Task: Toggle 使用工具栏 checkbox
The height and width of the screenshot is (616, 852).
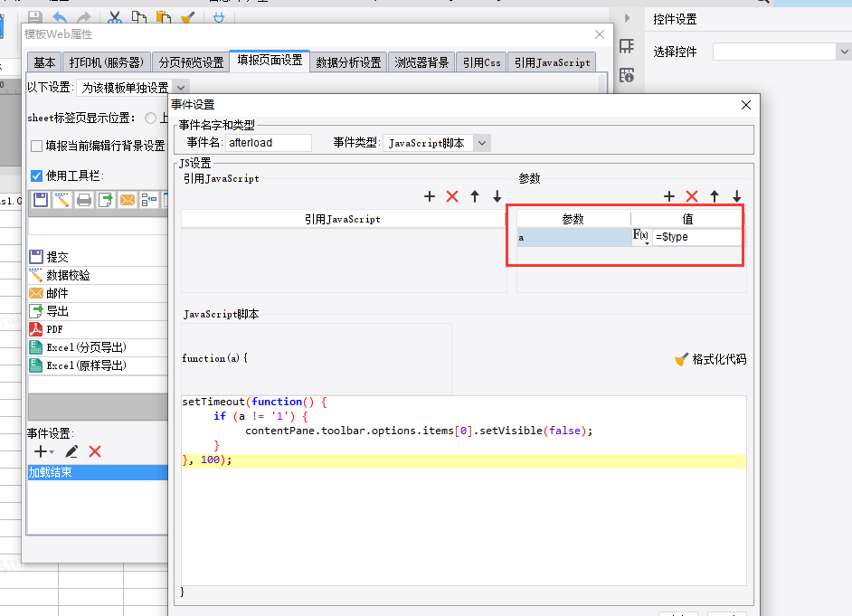Action: pos(37,175)
